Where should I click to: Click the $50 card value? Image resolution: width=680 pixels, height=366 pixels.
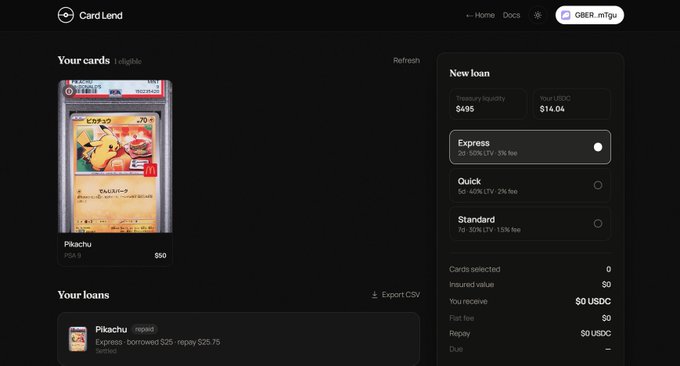tap(160, 255)
